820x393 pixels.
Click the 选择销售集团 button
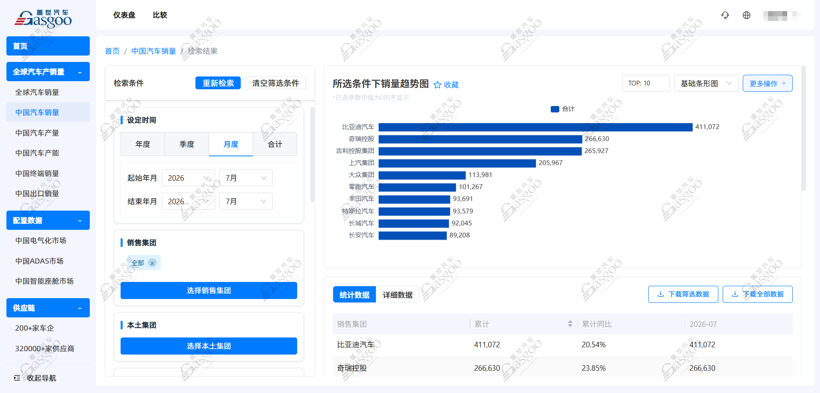(209, 290)
